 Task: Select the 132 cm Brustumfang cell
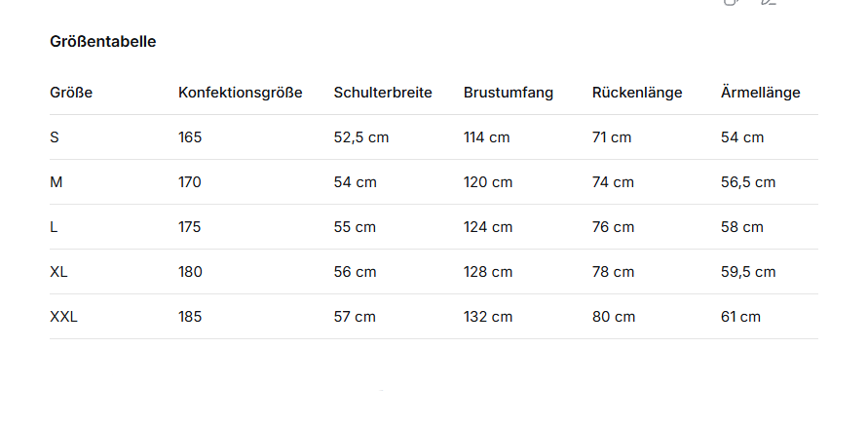(488, 317)
